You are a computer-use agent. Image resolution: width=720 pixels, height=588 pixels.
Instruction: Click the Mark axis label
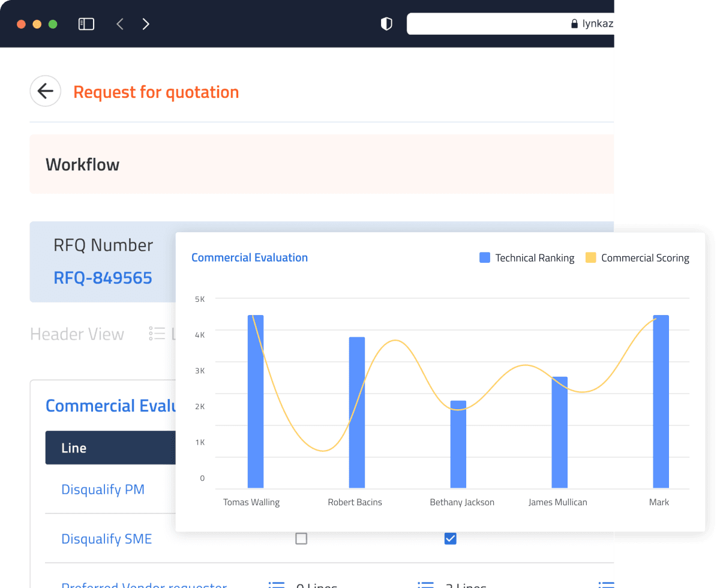click(659, 502)
